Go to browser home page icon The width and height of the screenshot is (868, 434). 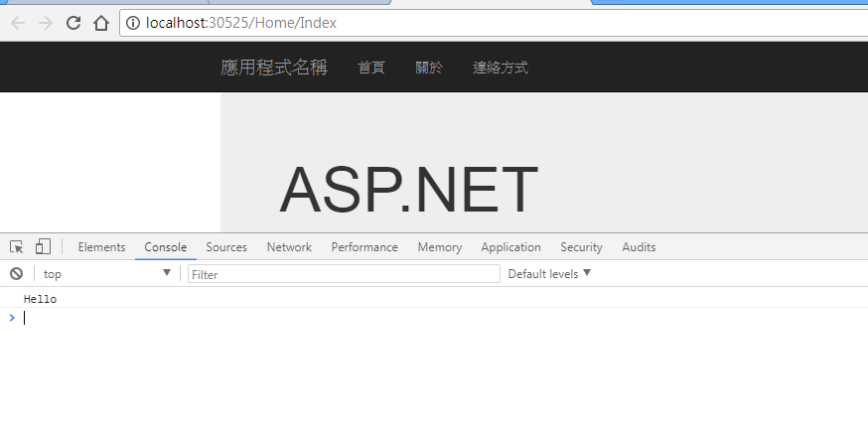(x=100, y=23)
